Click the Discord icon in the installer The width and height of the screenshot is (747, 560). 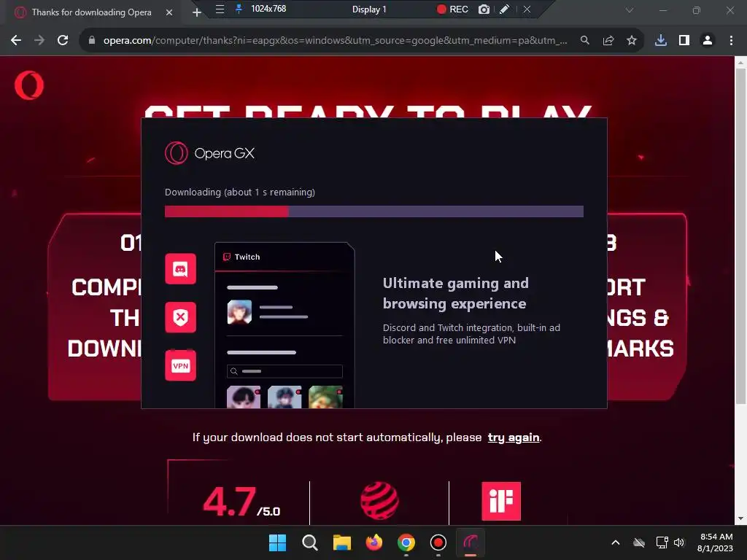(181, 269)
